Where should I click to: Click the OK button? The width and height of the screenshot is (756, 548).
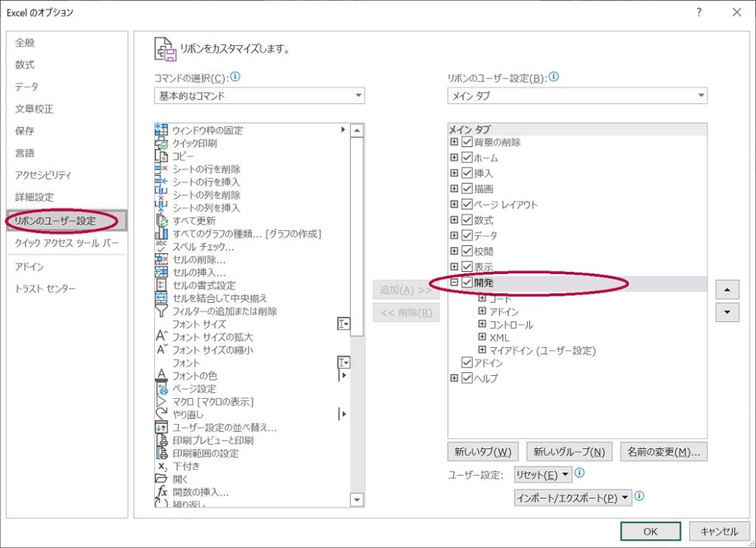650,531
